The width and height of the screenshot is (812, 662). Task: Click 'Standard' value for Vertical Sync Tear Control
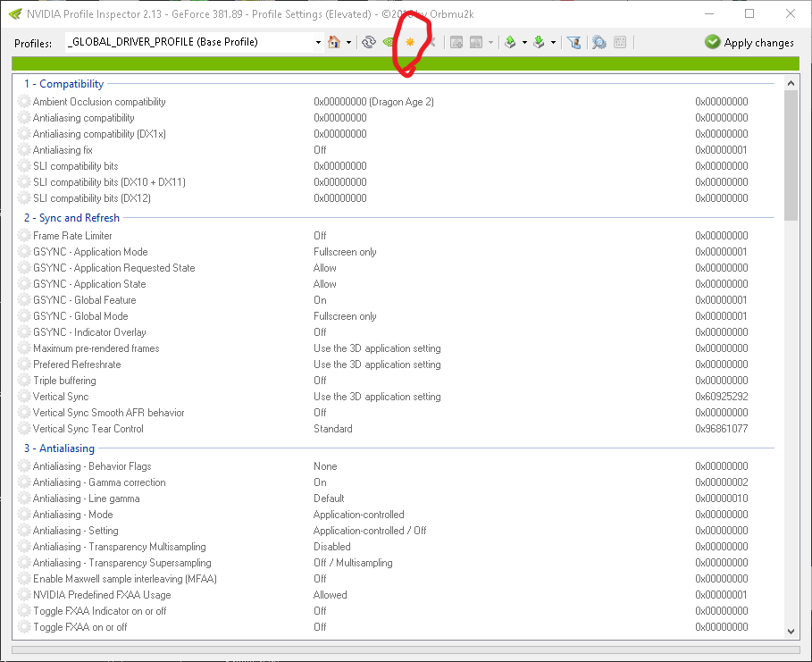click(x=333, y=429)
